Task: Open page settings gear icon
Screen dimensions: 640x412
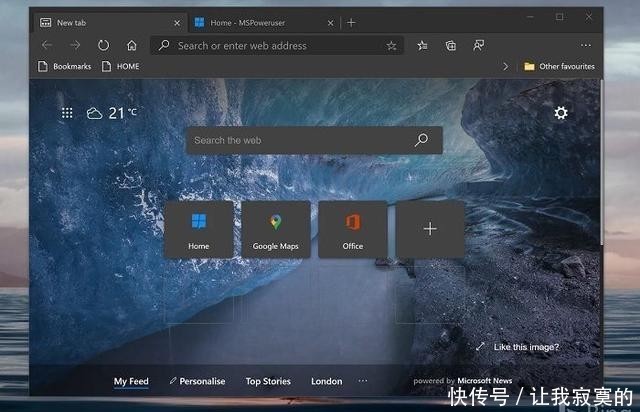Action: tap(561, 113)
